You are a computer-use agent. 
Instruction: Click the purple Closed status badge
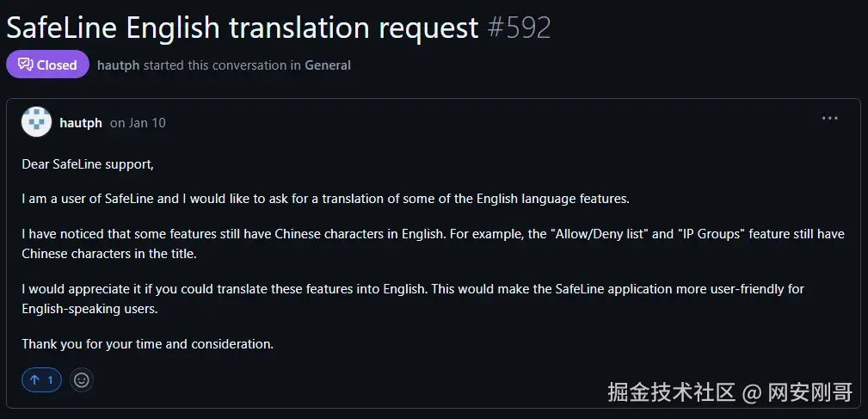(47, 65)
